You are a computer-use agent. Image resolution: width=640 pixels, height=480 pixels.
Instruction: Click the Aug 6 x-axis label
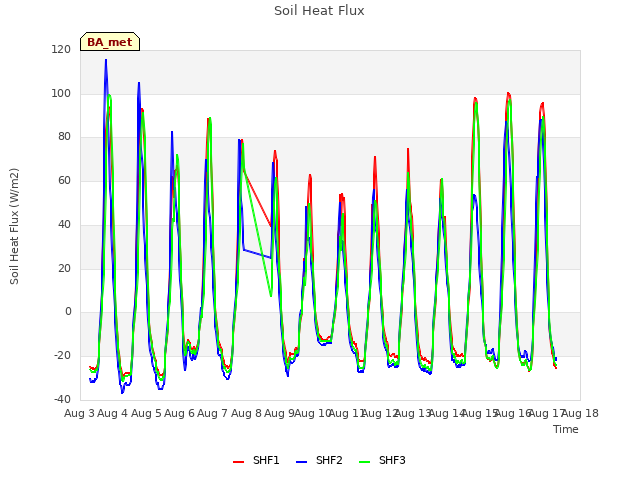tap(179, 413)
